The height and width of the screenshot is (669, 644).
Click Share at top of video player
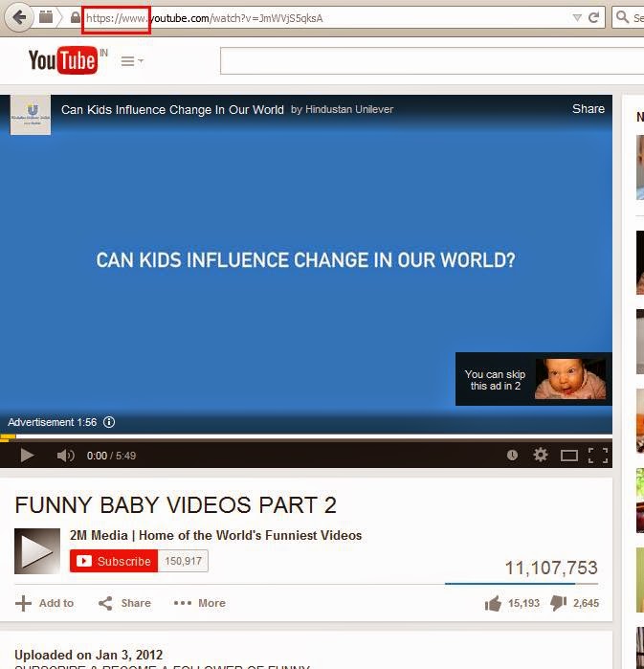[x=588, y=109]
